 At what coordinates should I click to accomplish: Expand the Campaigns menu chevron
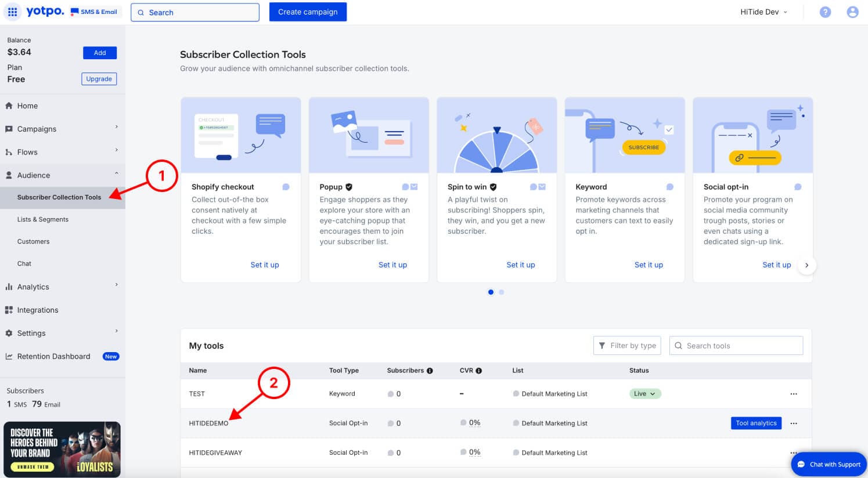point(117,127)
